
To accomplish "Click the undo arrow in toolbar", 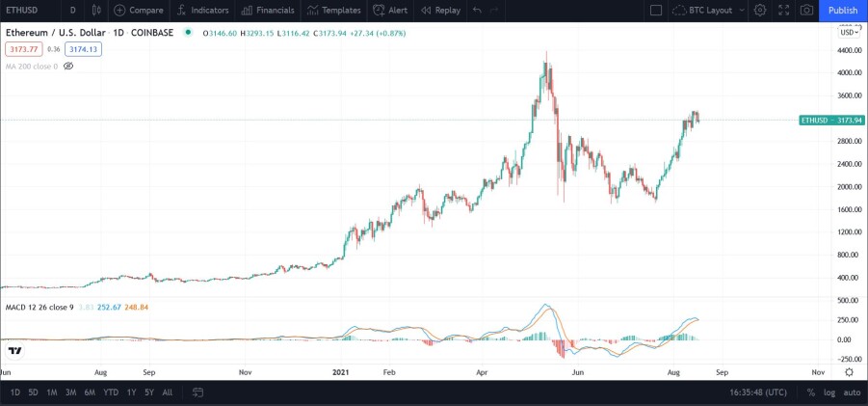I will [478, 10].
